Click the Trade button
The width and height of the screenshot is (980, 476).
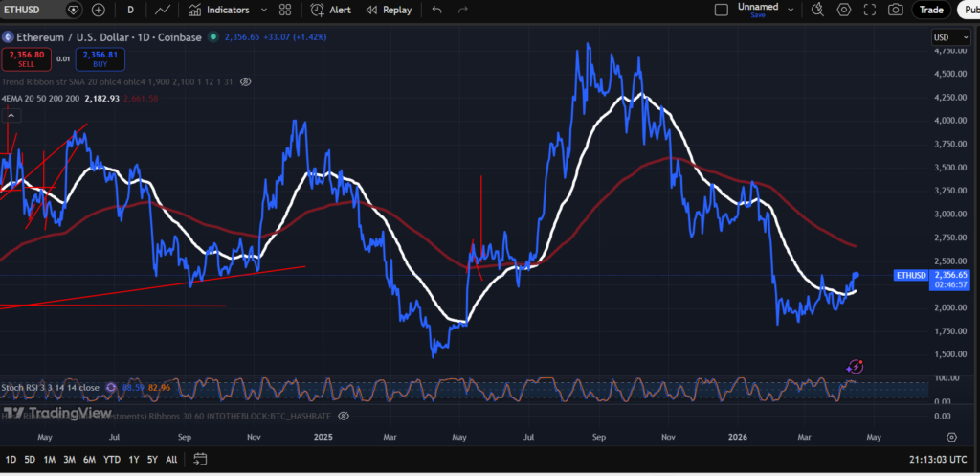[x=930, y=10]
